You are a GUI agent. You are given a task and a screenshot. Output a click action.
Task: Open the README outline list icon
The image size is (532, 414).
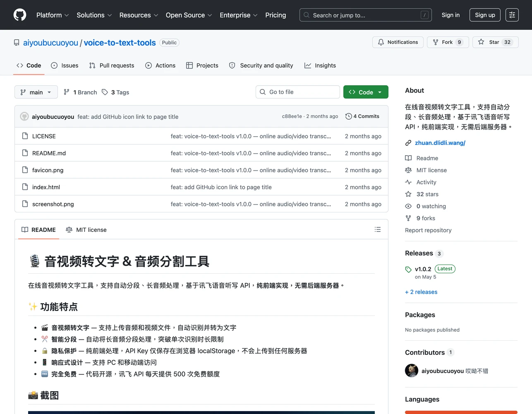[x=378, y=229]
